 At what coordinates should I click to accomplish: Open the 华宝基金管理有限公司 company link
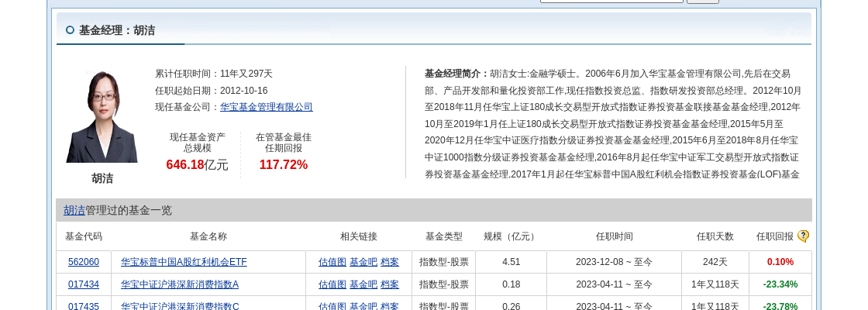point(266,107)
